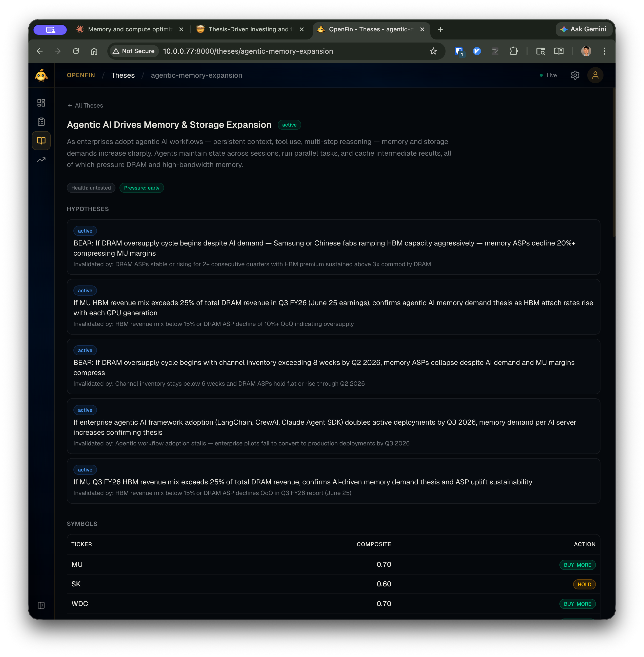
Task: Click the HOLD badge for SK
Action: coord(584,584)
